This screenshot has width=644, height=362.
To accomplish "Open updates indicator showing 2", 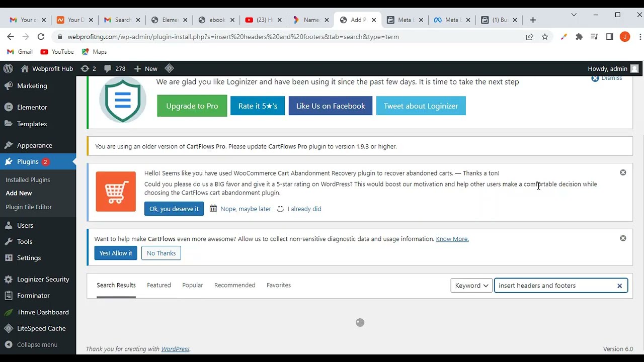I will pos(88,68).
